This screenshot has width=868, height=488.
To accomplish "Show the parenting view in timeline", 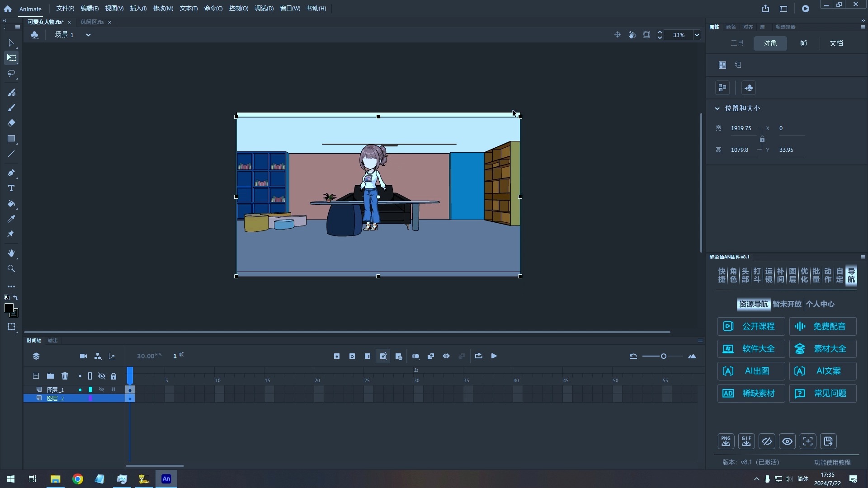I will [x=98, y=356].
